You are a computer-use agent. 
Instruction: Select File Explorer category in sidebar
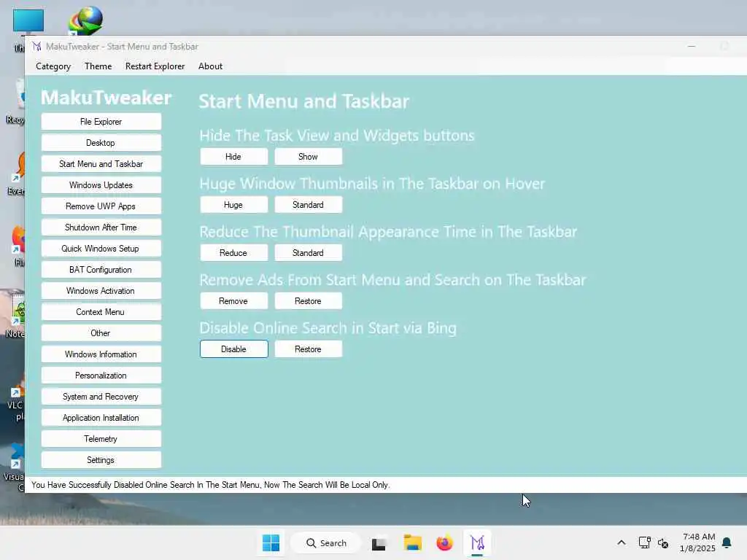(101, 122)
